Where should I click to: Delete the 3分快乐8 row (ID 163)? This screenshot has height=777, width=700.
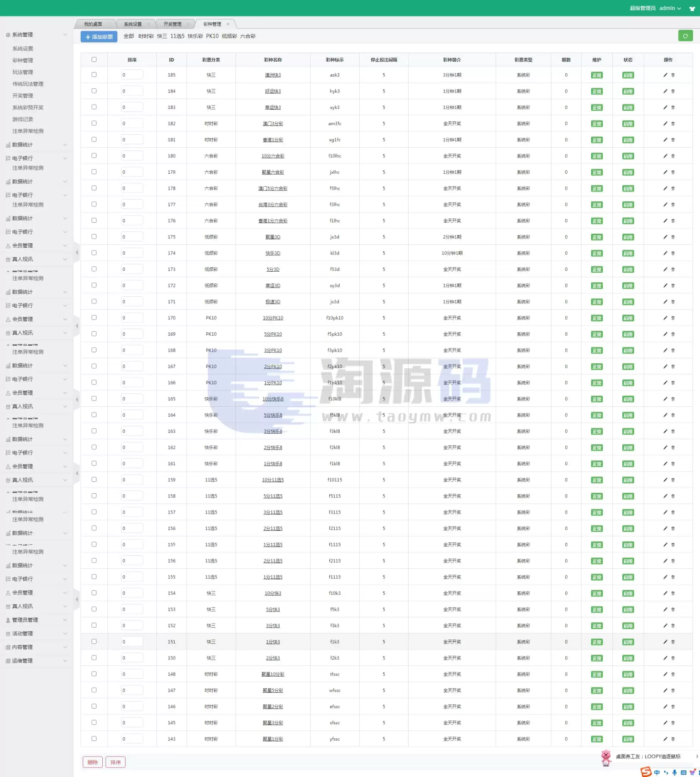673,431
